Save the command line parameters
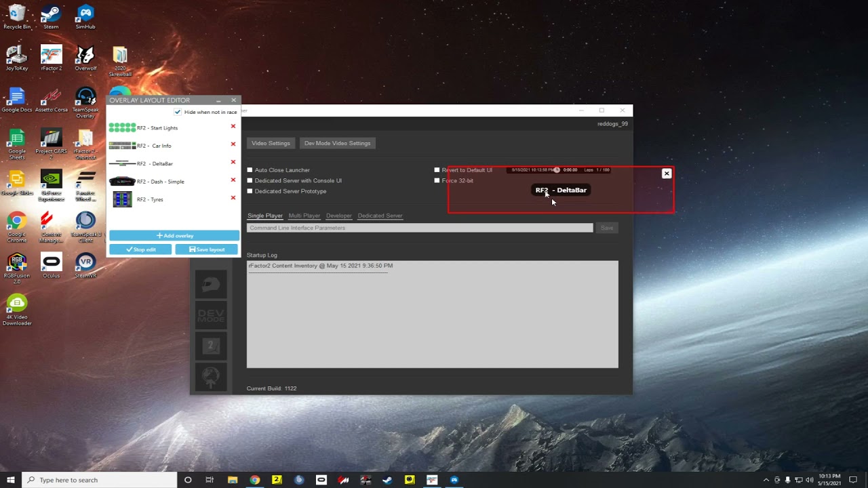The width and height of the screenshot is (868, 488). coord(607,228)
